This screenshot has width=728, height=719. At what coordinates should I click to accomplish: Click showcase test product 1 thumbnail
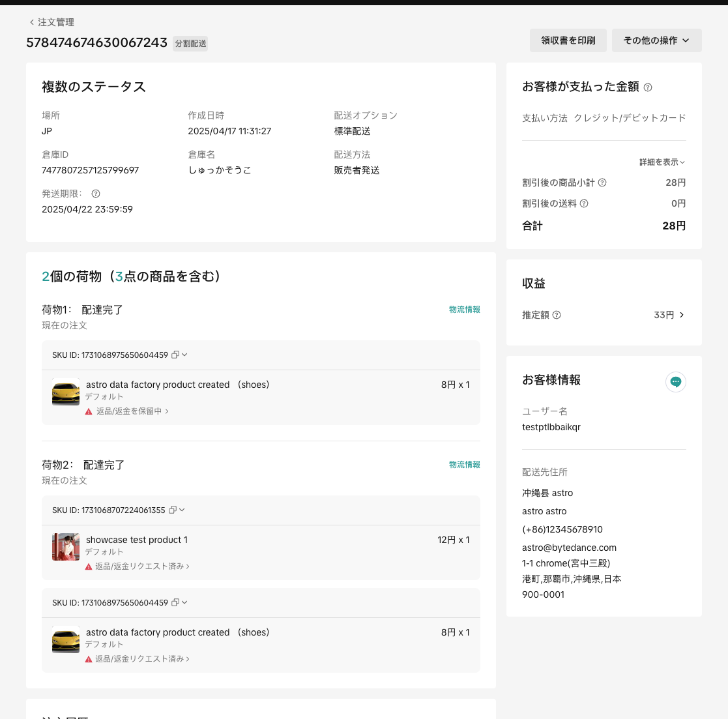coord(65,547)
